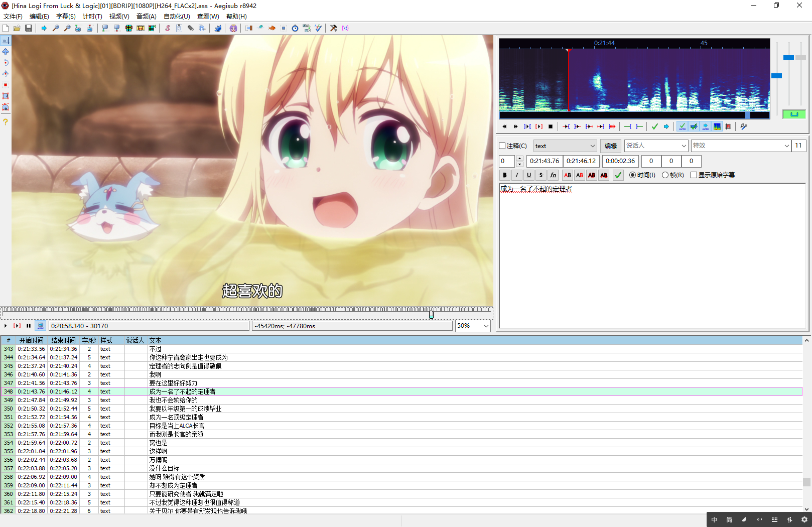
Task: Apply bold with the B button
Action: pos(505,175)
